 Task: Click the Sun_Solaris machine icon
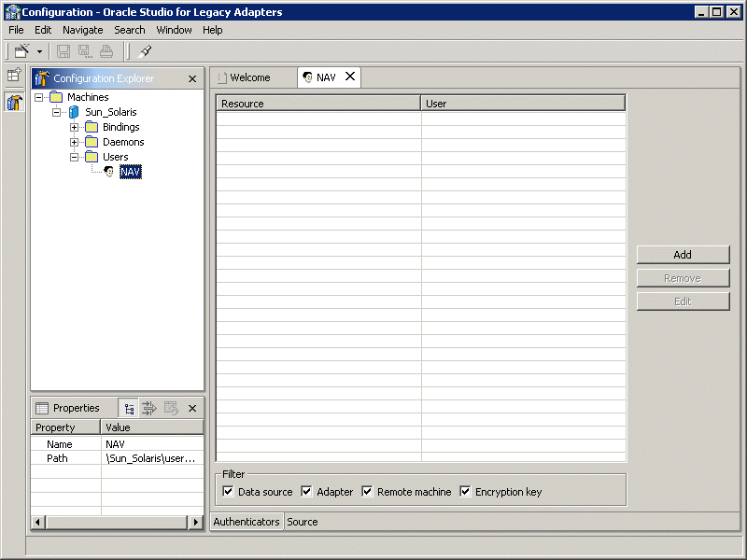coord(74,112)
